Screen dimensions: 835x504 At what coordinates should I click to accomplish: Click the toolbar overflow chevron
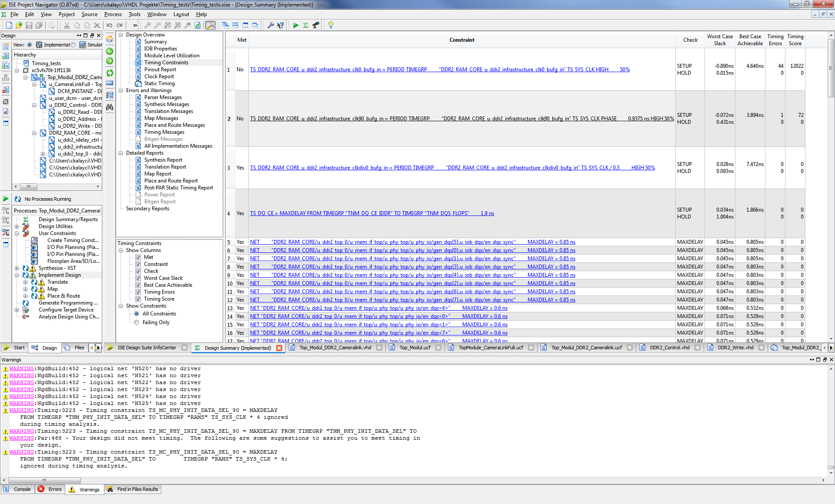pos(135,25)
